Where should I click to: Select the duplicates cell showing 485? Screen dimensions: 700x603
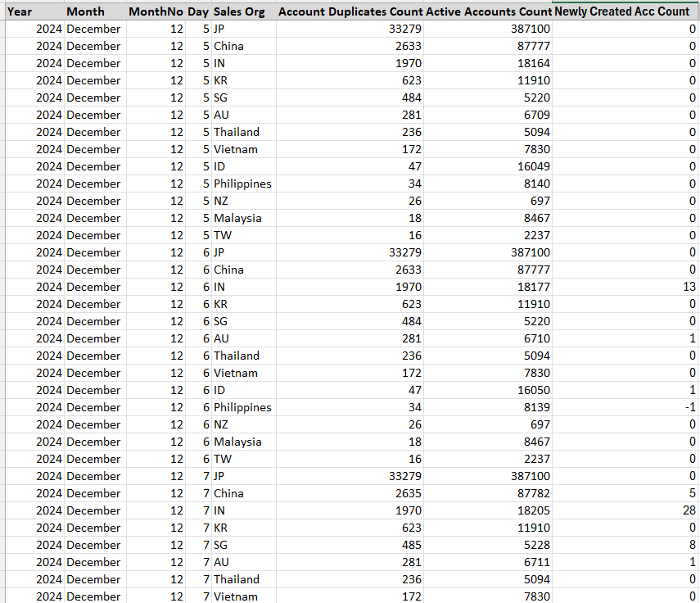(350, 545)
